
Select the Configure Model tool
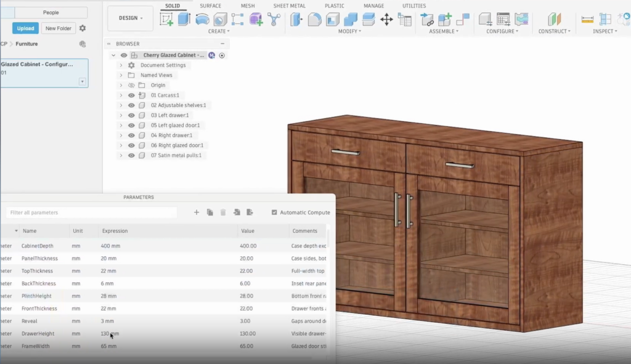(x=485, y=19)
